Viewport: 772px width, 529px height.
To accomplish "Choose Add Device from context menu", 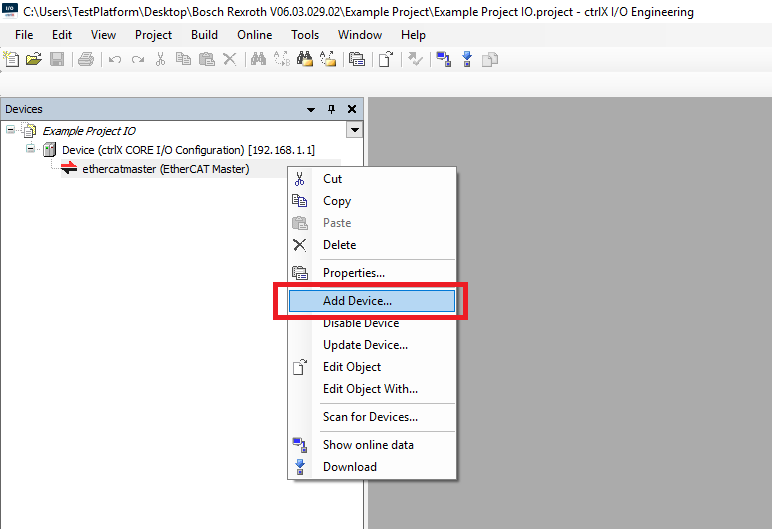I will 357,300.
